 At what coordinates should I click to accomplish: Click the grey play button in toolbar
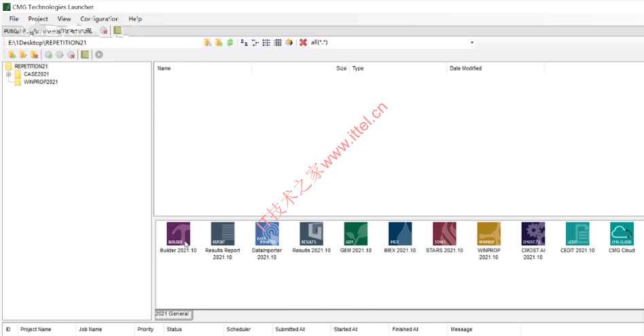click(99, 54)
